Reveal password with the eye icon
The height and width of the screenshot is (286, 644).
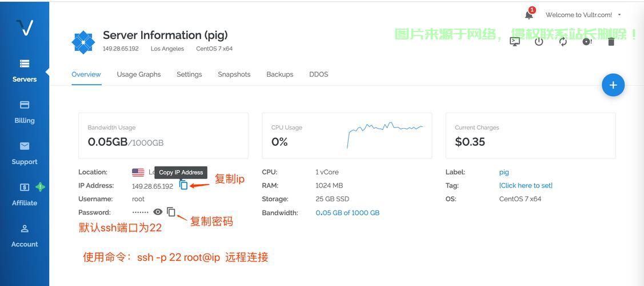[158, 212]
